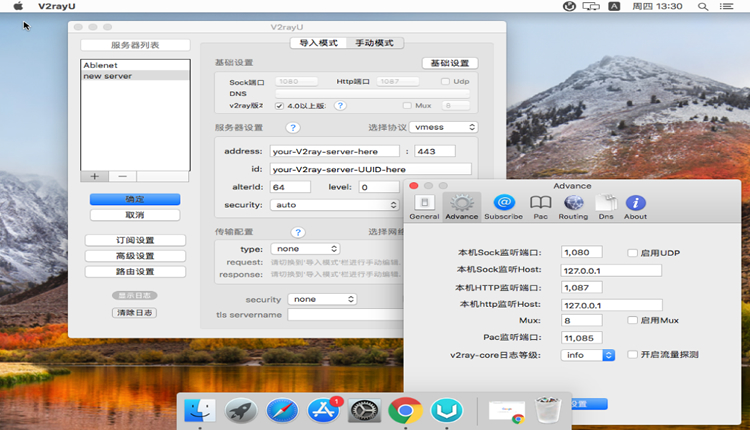Click the 清除日志 button
The height and width of the screenshot is (430, 750).
click(x=134, y=313)
